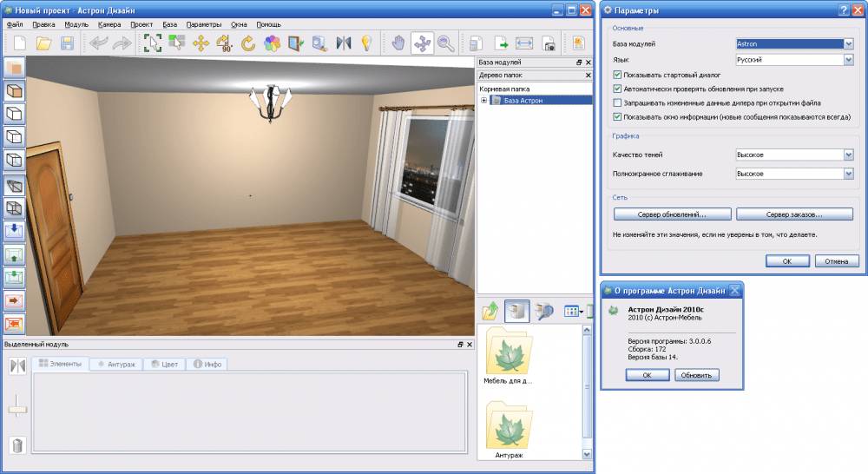Click the vertical slider in selected module panel
Image resolution: width=868 pixels, height=474 pixels.
tap(16, 408)
